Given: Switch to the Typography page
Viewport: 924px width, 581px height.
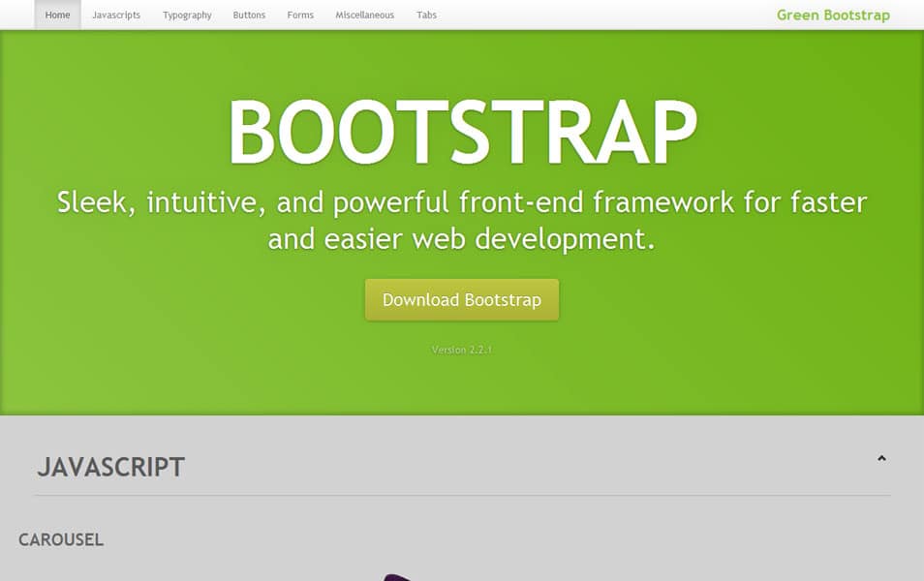Looking at the screenshot, I should point(187,15).
